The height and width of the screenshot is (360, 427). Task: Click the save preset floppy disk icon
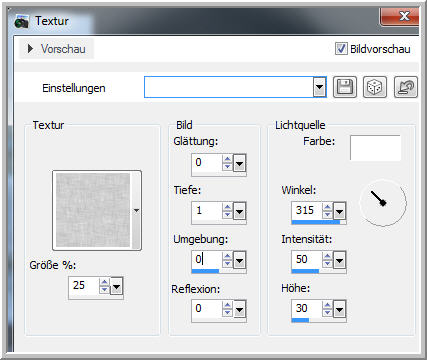point(345,87)
